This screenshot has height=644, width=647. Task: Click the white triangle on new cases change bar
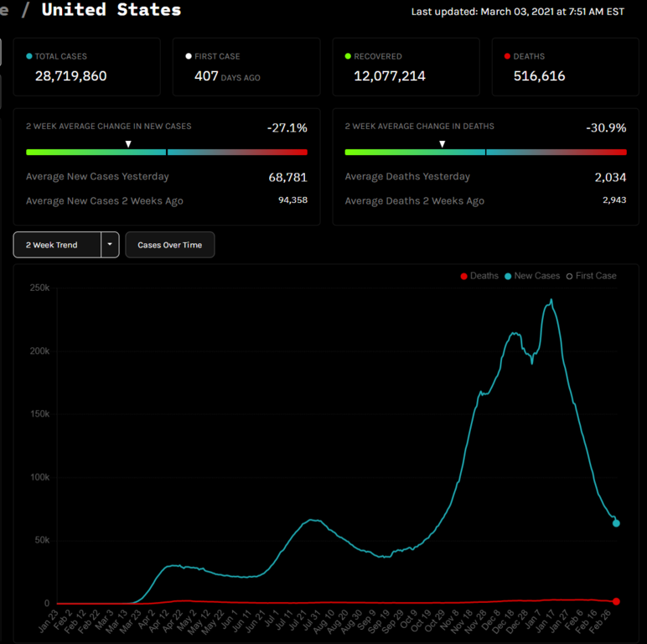(128, 144)
